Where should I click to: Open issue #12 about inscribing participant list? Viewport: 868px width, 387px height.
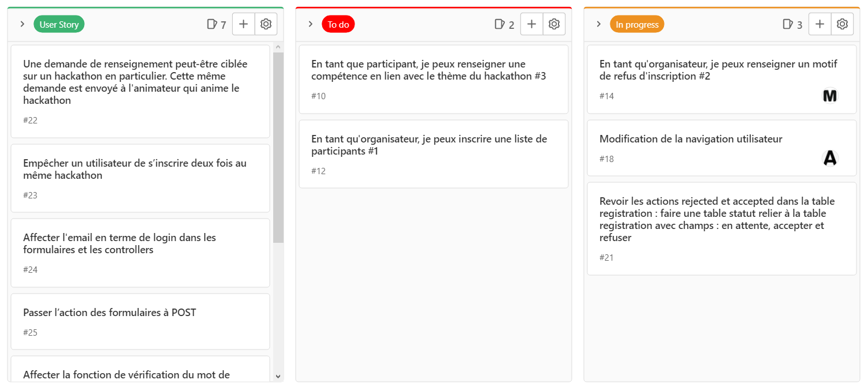click(x=429, y=145)
